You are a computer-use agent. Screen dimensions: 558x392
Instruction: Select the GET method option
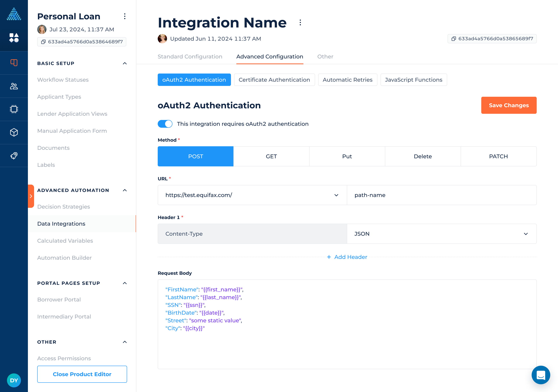click(x=271, y=156)
